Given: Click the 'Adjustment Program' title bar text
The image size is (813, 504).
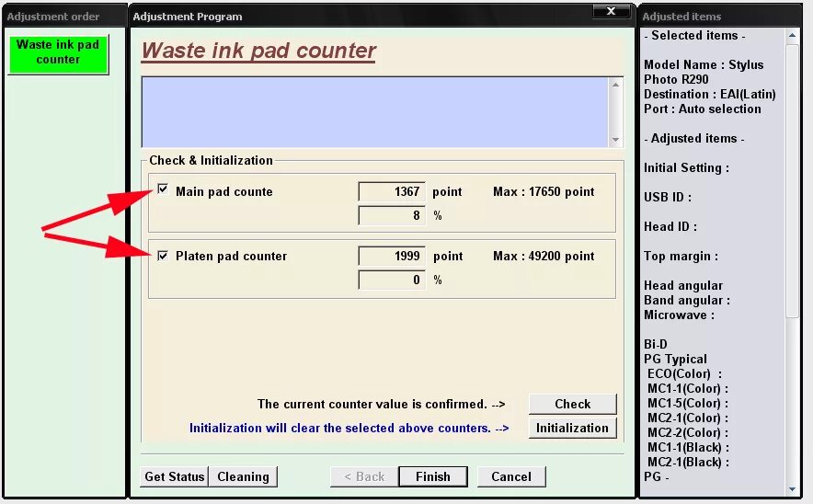Looking at the screenshot, I should (188, 17).
